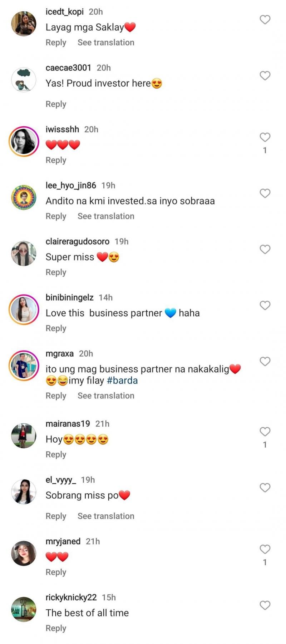This screenshot has width=286, height=644.
Task: Toggle like on mairanas19's "Hoy" comment
Action: click(265, 432)
